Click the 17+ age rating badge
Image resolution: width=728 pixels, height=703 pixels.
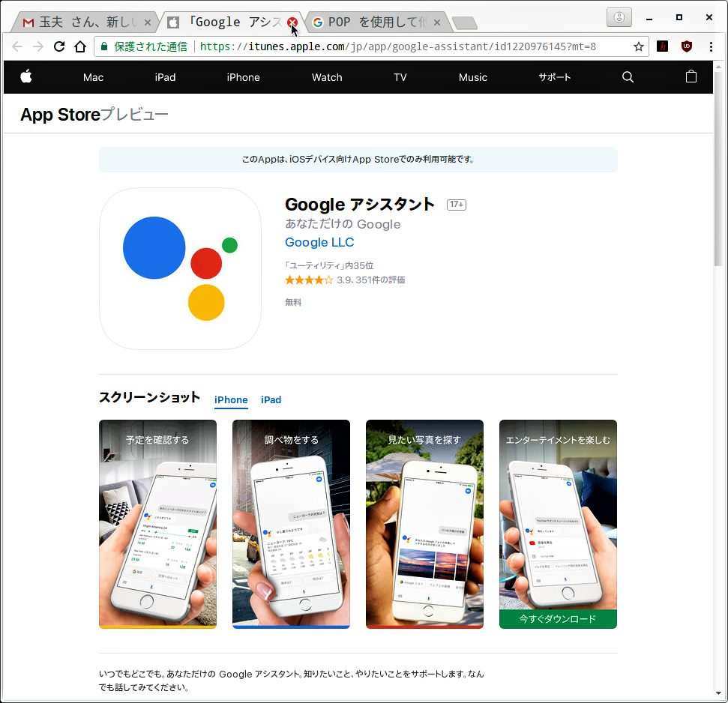457,205
